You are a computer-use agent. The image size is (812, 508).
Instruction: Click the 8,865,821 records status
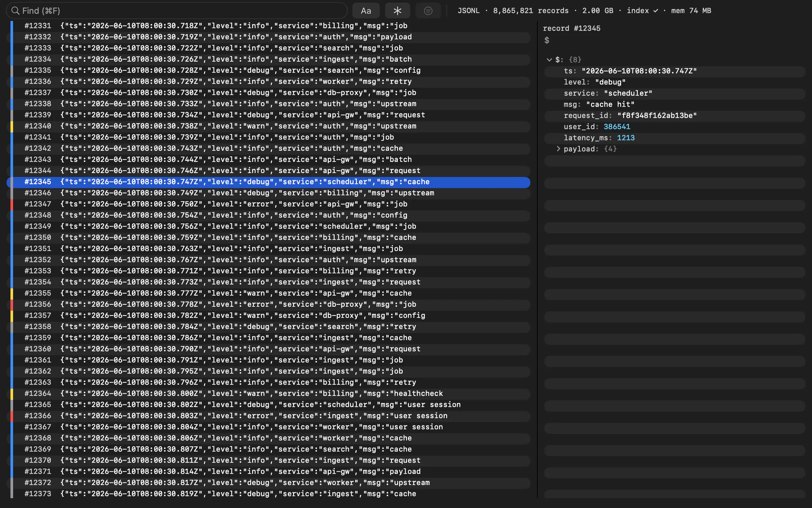530,11
